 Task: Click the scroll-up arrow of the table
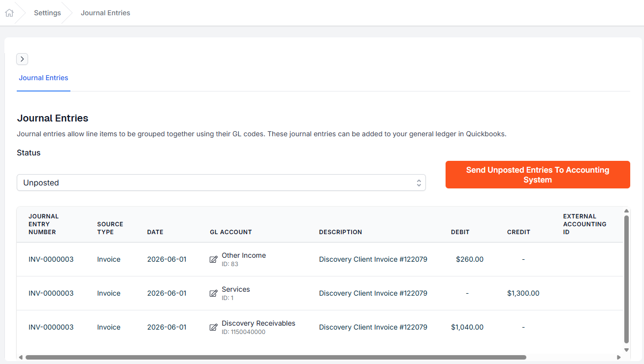[626, 211]
